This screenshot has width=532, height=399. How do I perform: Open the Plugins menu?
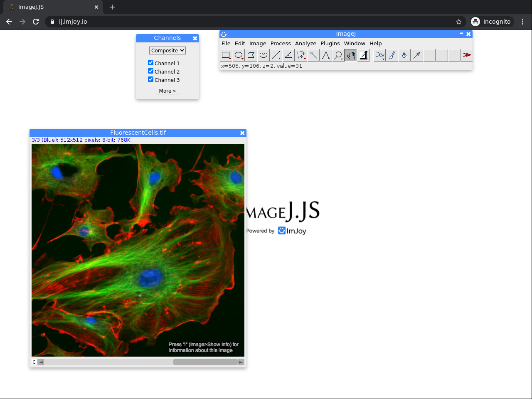click(x=330, y=43)
